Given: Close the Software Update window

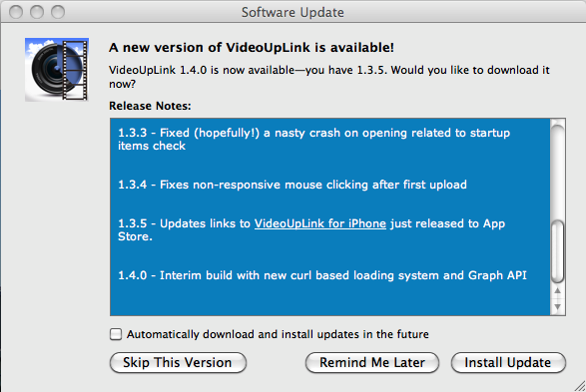Looking at the screenshot, I should pos(16,12).
